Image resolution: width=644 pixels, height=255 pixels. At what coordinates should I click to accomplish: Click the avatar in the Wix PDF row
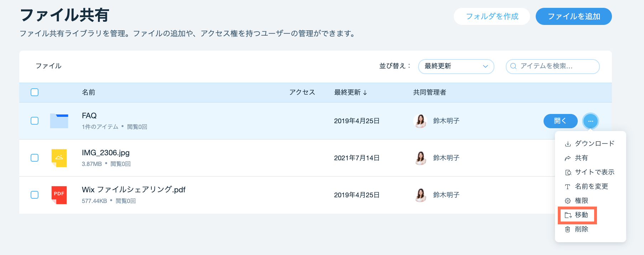420,195
